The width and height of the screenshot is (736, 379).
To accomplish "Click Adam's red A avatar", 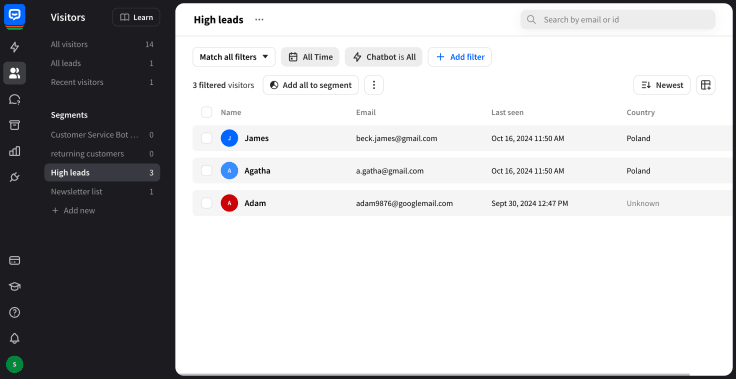I will pyautogui.click(x=230, y=203).
